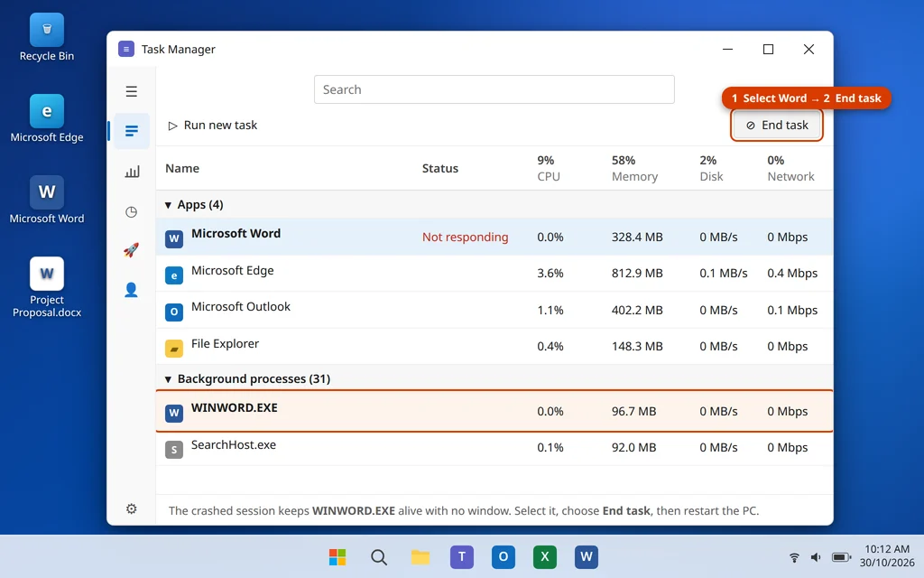Select the Microsoft Word app row name
Screen dimensions: 924x578
click(236, 234)
